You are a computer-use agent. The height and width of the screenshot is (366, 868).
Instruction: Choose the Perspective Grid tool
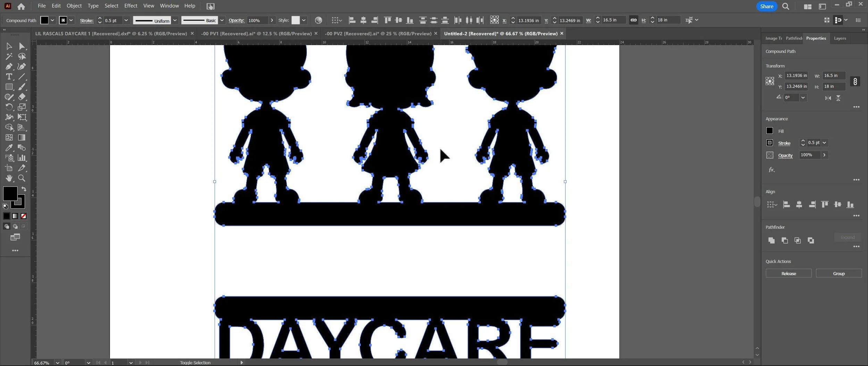[x=22, y=127]
